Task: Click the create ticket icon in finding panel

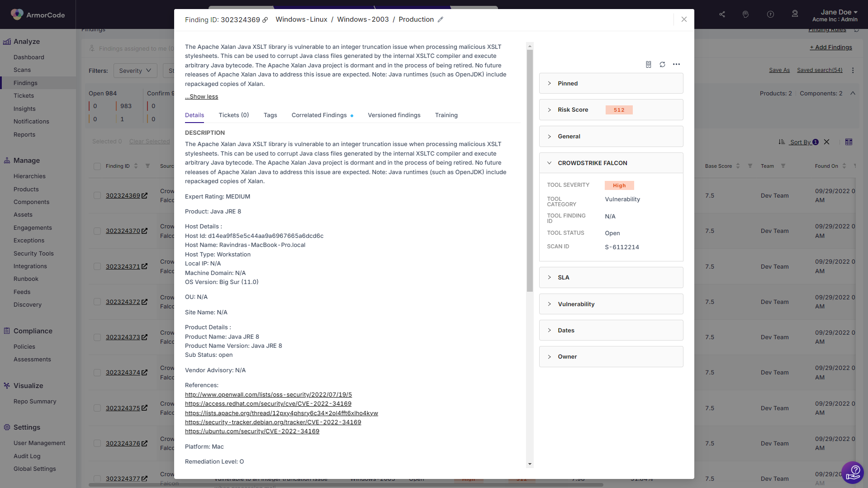Action: click(648, 64)
